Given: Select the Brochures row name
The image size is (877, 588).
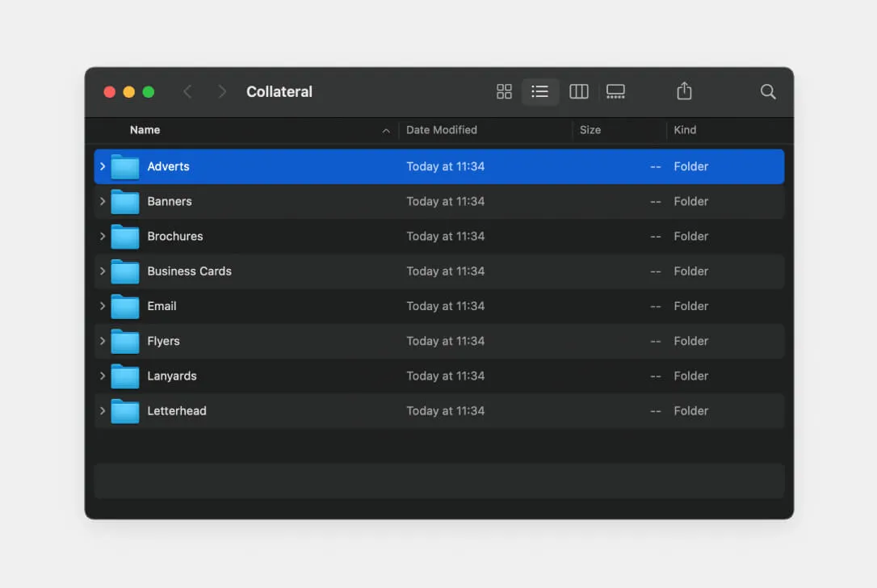Looking at the screenshot, I should tap(175, 236).
